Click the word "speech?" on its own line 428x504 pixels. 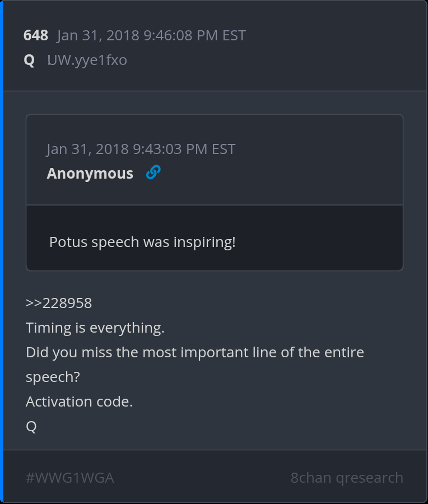53,377
